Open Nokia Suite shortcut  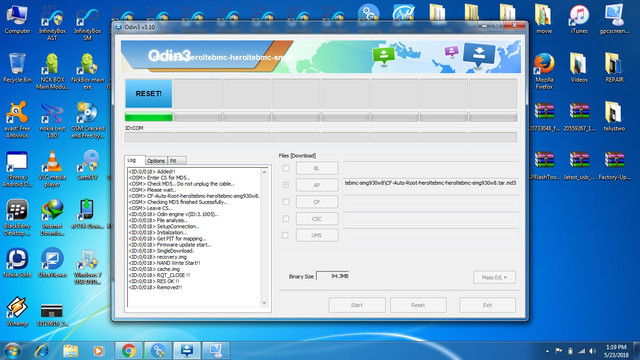click(x=17, y=263)
